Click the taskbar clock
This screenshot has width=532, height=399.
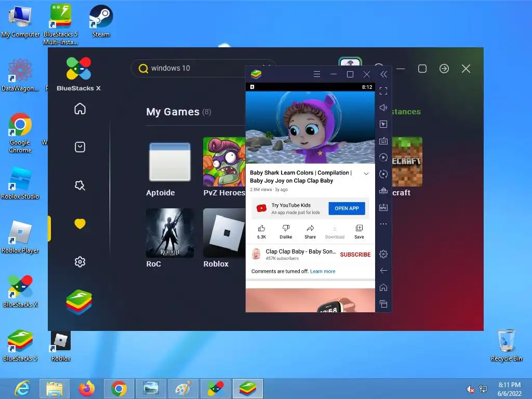click(509, 389)
